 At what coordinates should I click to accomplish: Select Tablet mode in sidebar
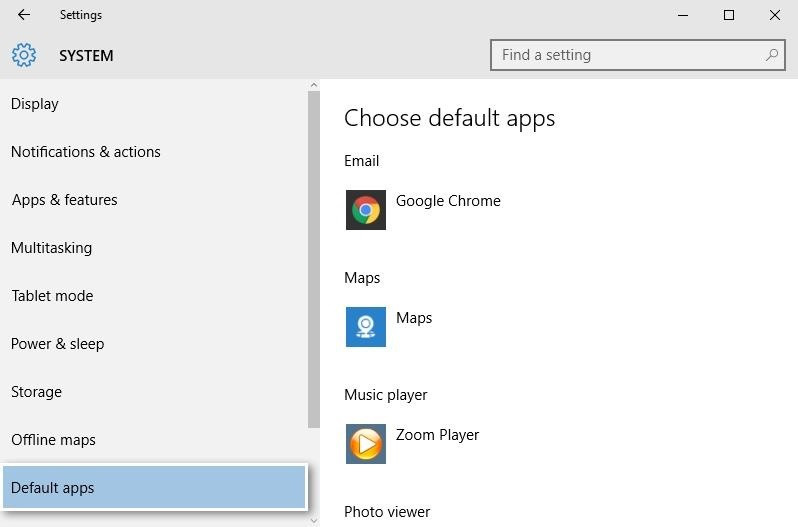[x=52, y=296]
